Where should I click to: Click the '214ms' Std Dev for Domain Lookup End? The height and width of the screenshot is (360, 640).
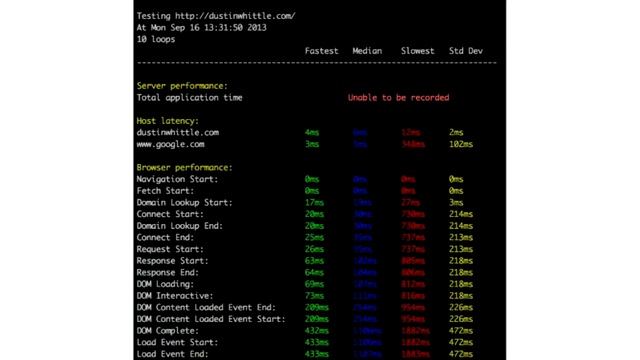[461, 226]
